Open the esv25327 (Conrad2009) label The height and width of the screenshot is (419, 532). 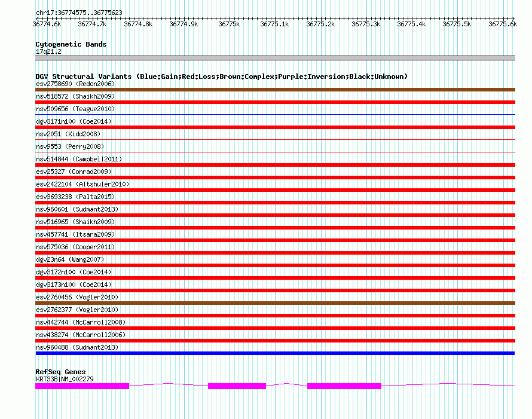(x=74, y=172)
